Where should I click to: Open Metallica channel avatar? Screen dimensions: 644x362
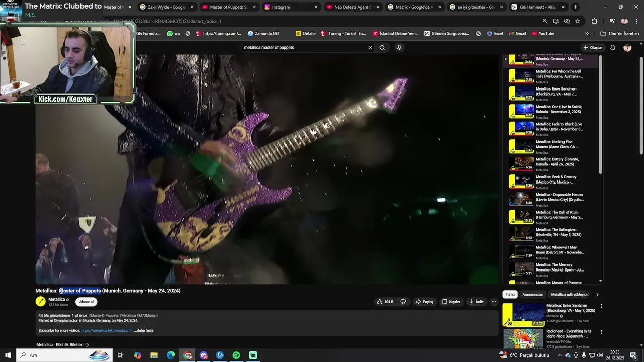coord(40,302)
